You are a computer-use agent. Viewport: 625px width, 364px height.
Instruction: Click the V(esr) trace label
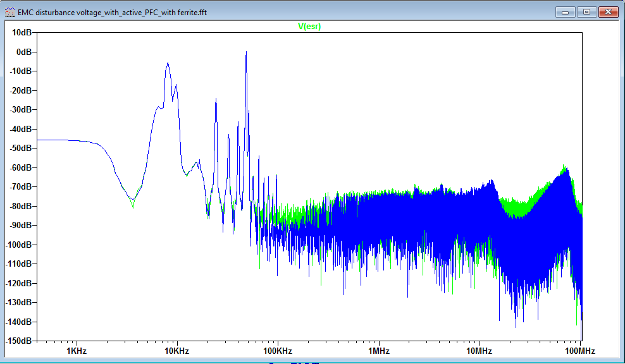point(309,27)
